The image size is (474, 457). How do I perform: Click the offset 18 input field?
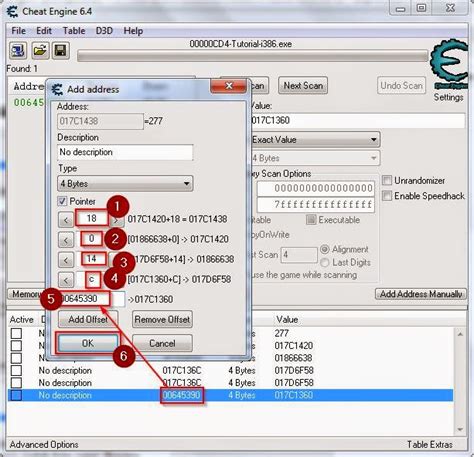[x=92, y=218]
